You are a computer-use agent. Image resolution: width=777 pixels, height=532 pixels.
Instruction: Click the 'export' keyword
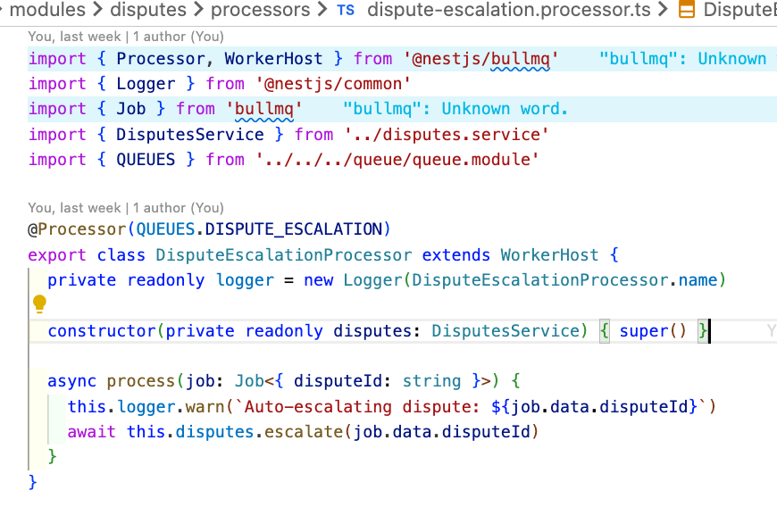(x=57, y=255)
